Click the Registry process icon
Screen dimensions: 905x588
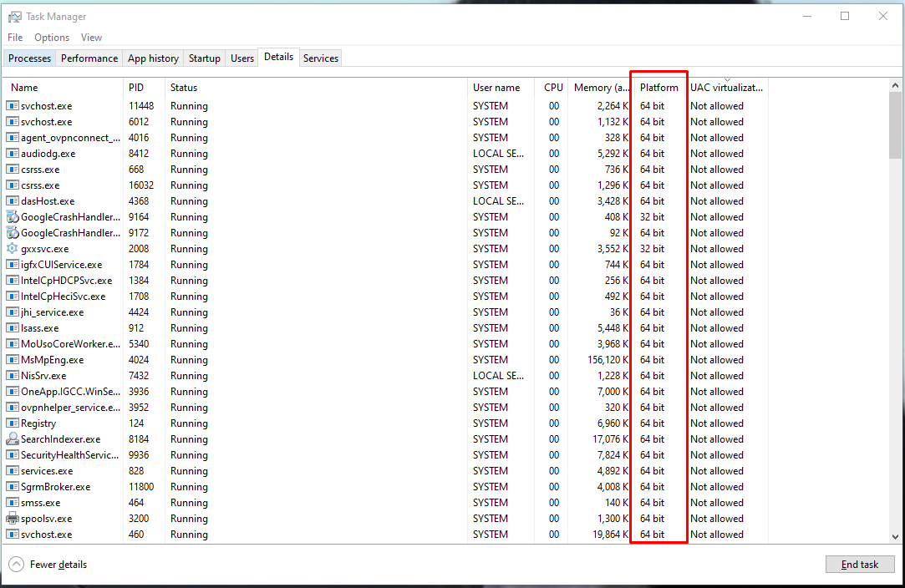(13, 423)
